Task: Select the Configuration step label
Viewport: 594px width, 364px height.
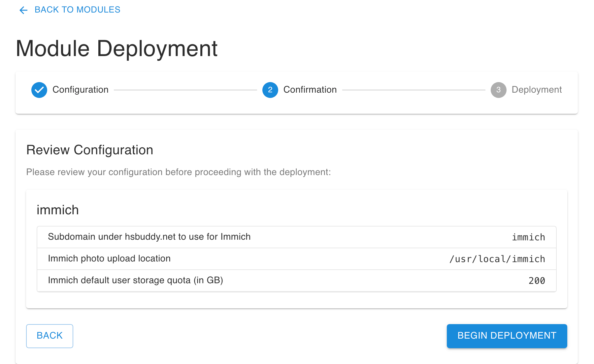Action: (81, 90)
